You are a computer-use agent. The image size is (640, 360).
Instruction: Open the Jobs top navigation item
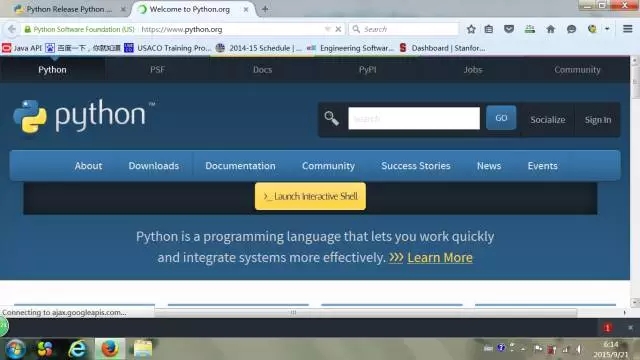473,70
